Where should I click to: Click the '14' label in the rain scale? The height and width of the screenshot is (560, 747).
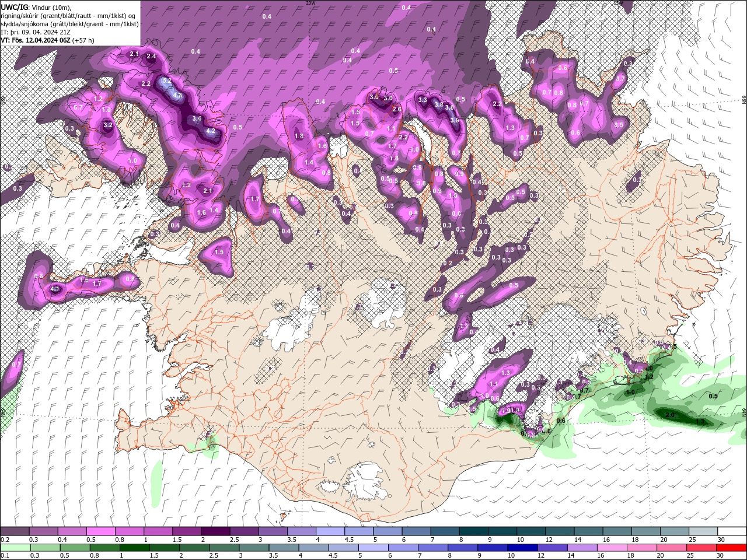point(571,556)
